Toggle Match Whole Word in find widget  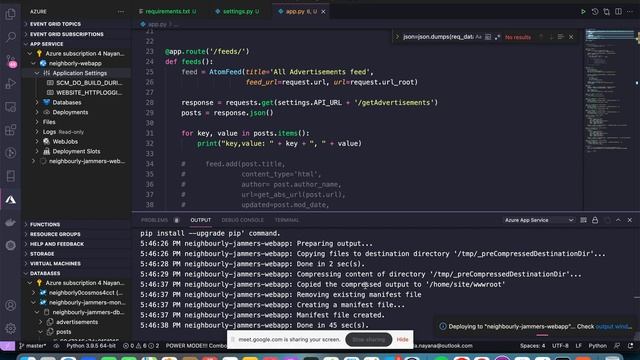click(488, 37)
